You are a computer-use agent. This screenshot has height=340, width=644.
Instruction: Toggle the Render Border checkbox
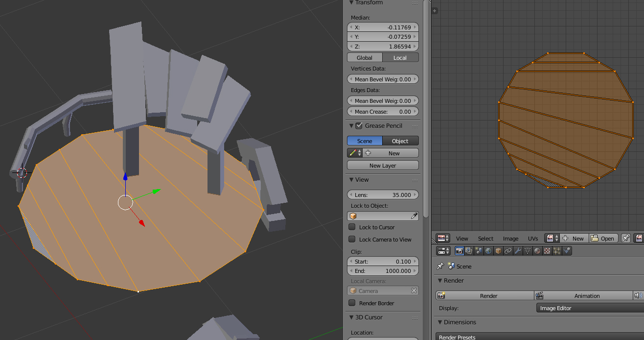(352, 303)
